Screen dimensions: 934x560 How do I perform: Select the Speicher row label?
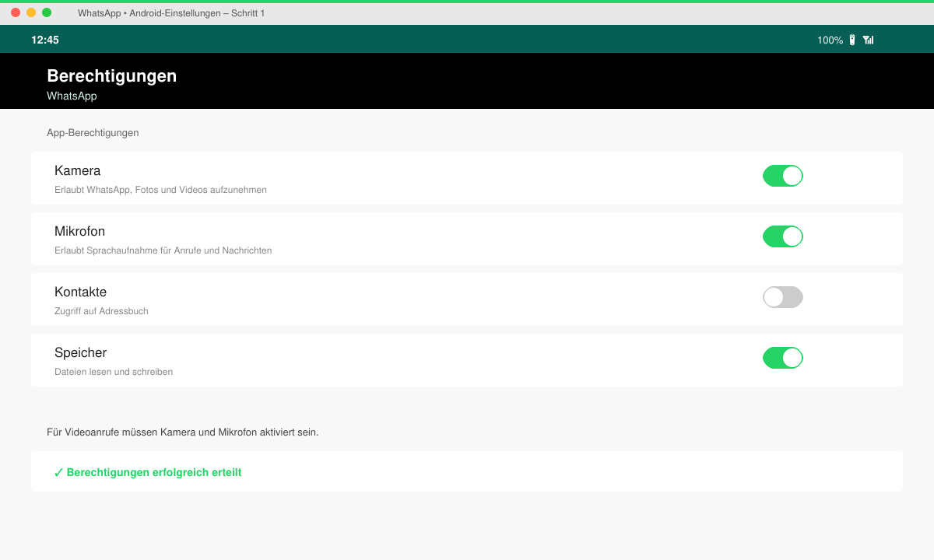(80, 352)
